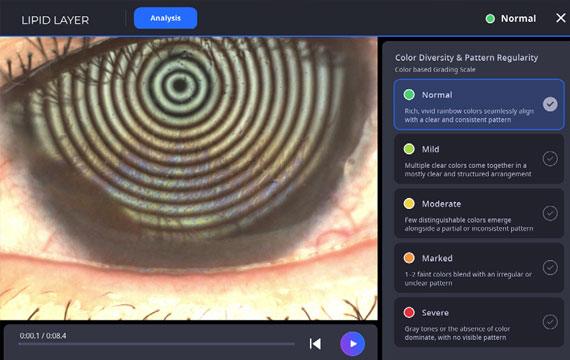The image size is (570, 360).
Task: Click the orange Marked grade dot
Action: (409, 258)
